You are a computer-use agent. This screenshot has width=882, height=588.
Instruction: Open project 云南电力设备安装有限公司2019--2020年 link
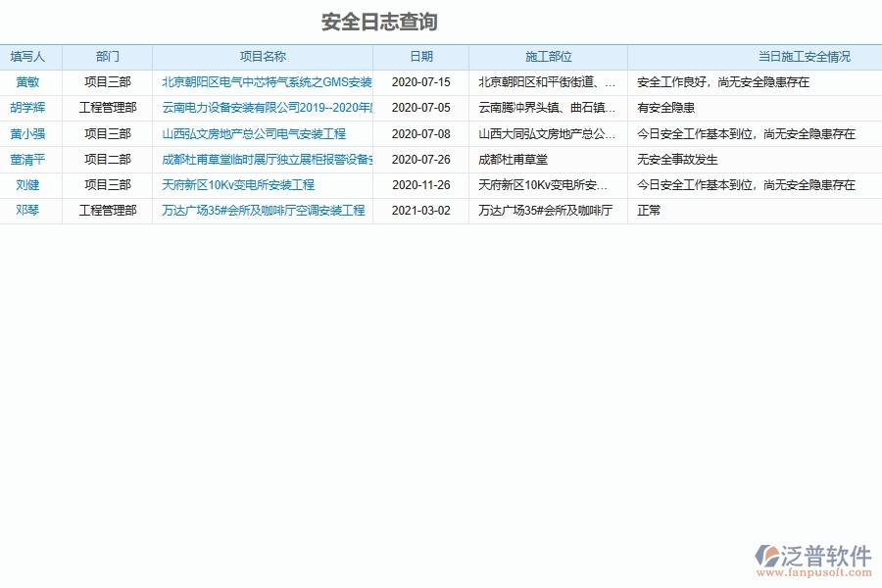262,108
